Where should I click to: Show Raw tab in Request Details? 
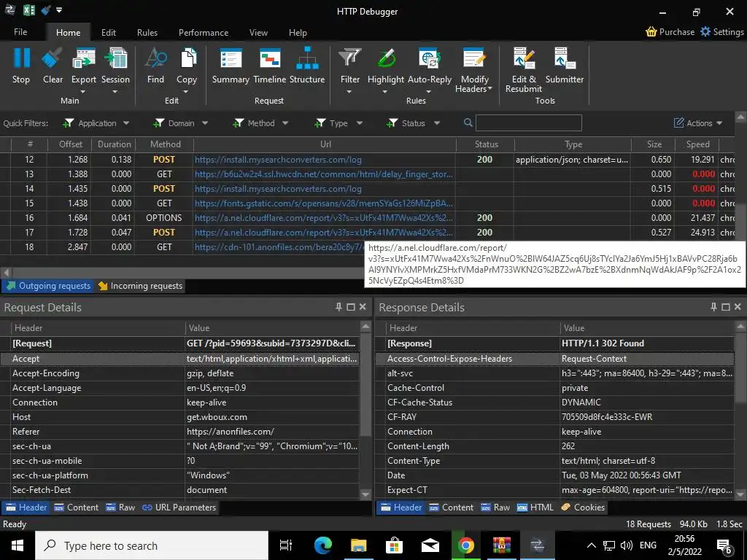point(120,507)
